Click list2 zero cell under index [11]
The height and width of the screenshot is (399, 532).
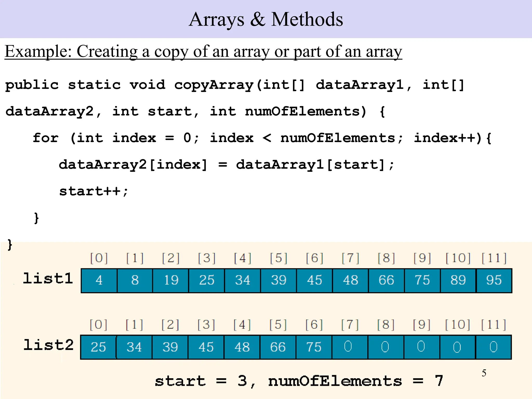coord(493,347)
